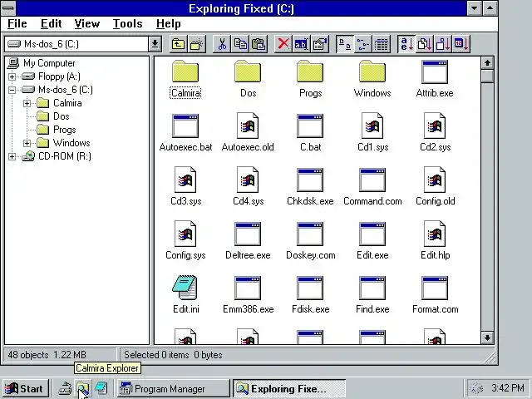The height and width of the screenshot is (399, 532).
Task: Click the file pane vertical scroll thumb
Action: pos(487,76)
